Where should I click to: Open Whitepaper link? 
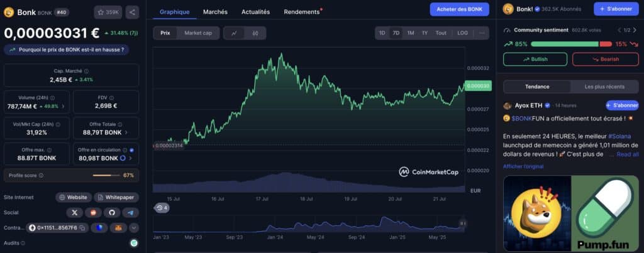[x=116, y=197]
